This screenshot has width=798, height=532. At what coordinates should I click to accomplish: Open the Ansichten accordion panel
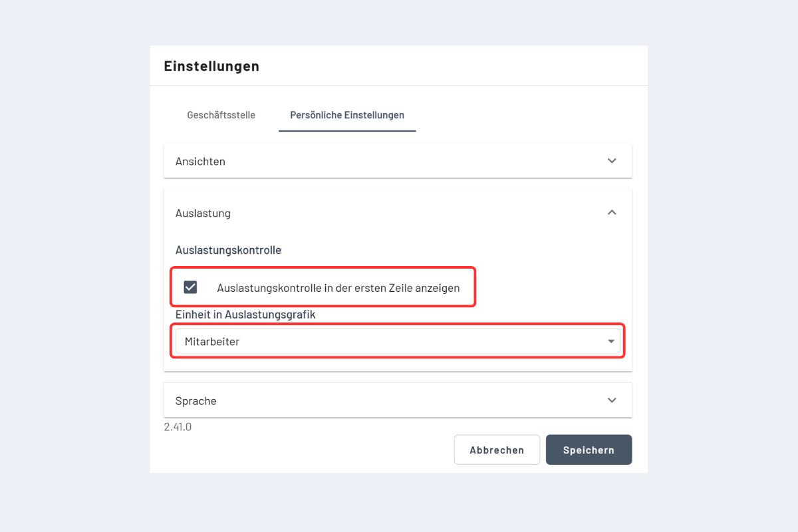[x=397, y=161]
